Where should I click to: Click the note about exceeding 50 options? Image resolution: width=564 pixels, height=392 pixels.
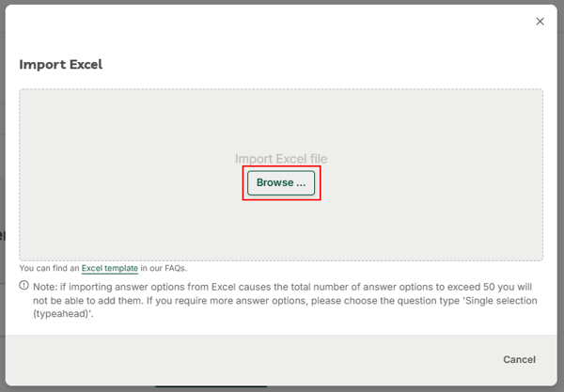tap(285, 300)
